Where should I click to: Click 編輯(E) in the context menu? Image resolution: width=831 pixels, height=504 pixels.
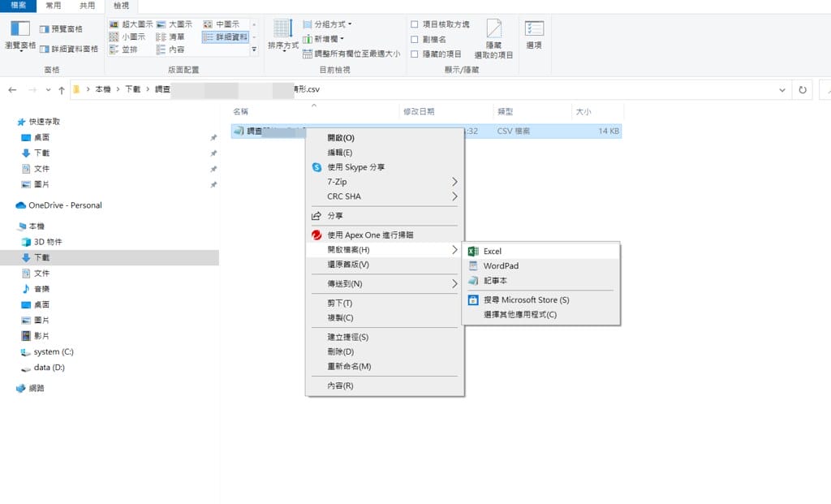(385, 153)
